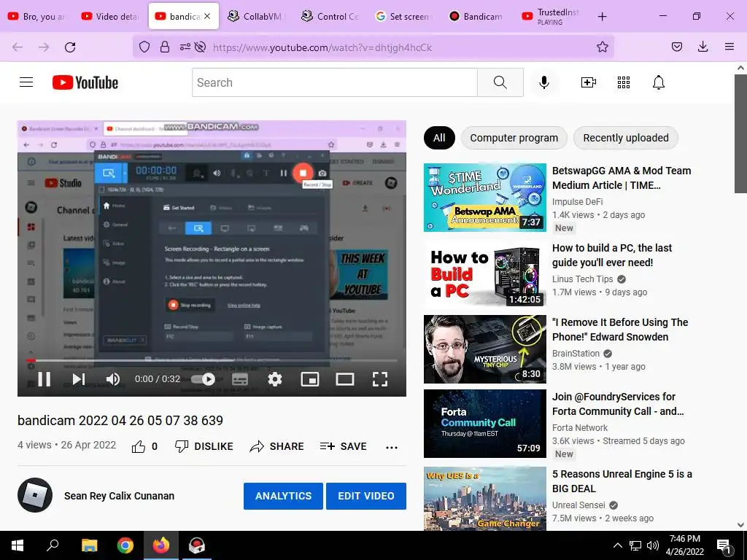Open the BrainStation channel link
Viewport: 747px width, 560px height.
tap(576, 354)
